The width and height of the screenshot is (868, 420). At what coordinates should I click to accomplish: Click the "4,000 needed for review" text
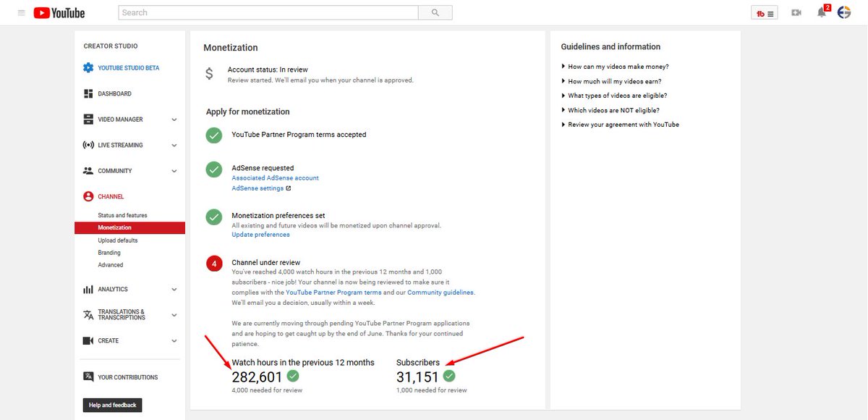(x=267, y=390)
